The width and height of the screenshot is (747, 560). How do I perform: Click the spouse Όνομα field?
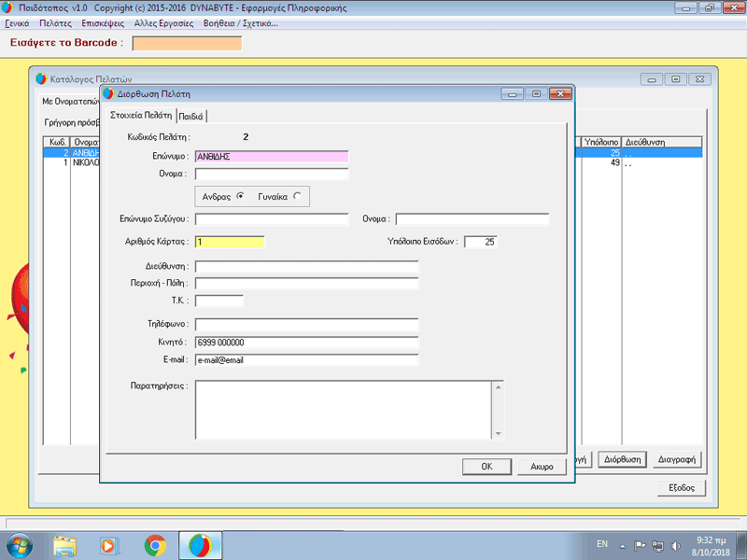coord(472,219)
